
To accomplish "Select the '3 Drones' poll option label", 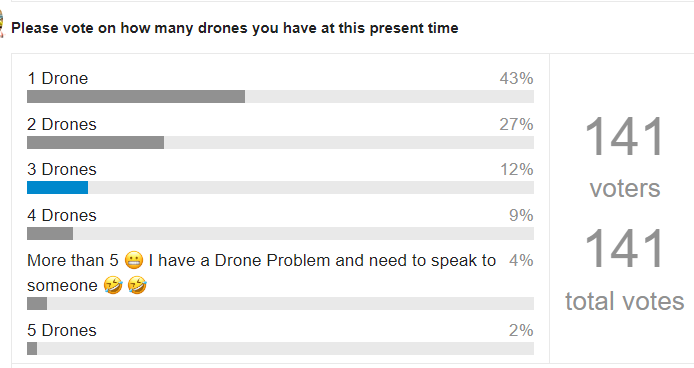I will click(x=62, y=170).
